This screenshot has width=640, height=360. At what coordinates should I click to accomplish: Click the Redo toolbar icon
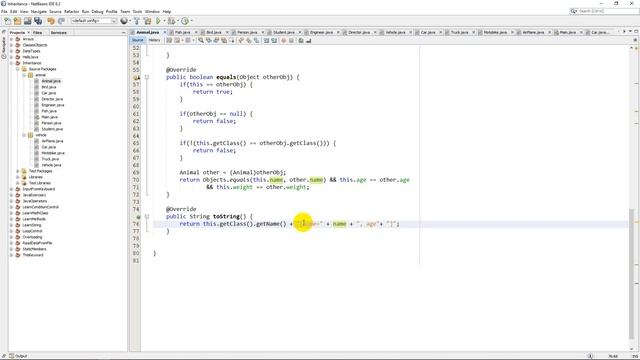(61, 21)
